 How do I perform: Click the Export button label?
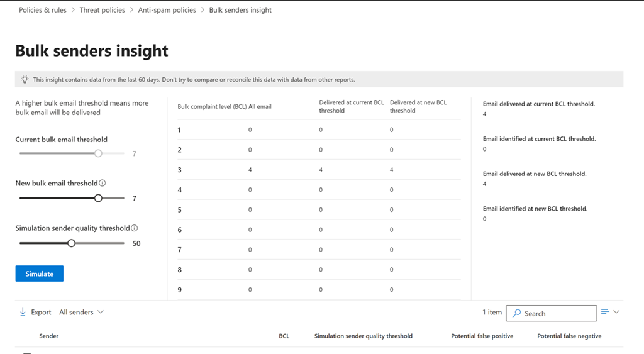41,312
